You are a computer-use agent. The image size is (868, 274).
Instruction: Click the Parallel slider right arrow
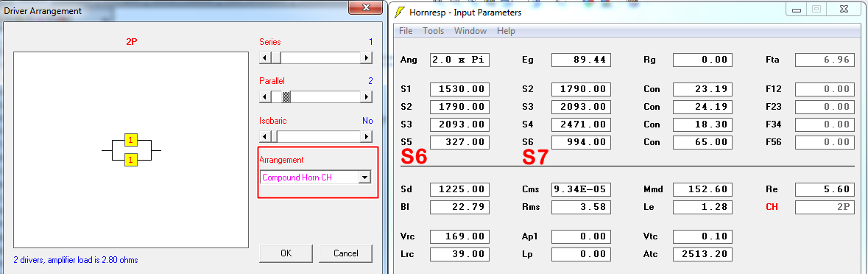[366, 97]
